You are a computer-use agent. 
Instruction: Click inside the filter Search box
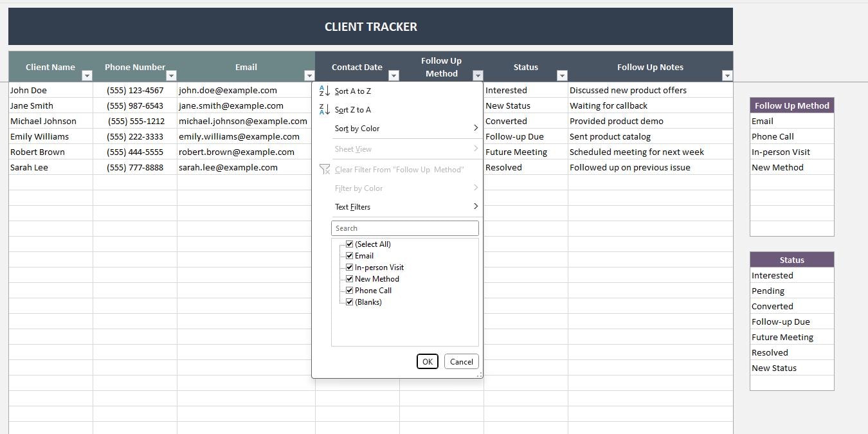coord(404,228)
